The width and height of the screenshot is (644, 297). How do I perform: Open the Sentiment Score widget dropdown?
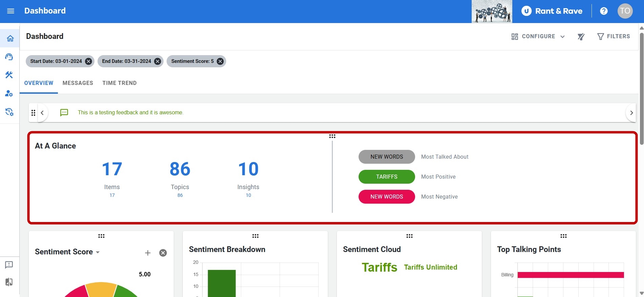[98, 252]
